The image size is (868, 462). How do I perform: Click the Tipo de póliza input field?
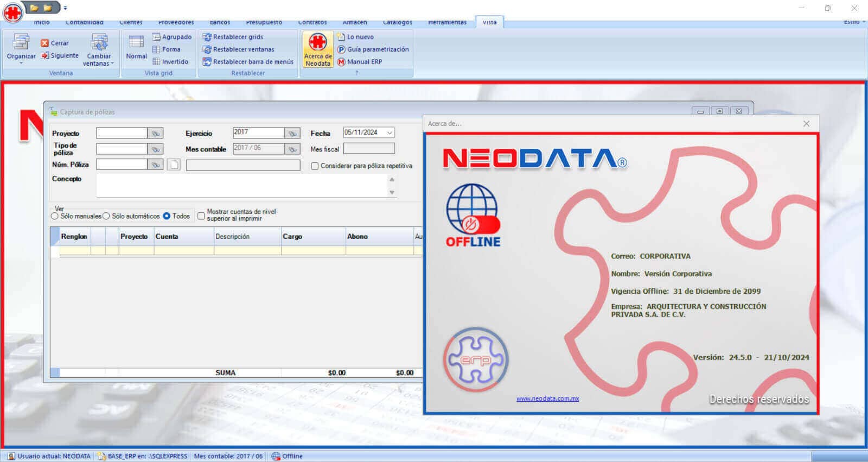(122, 149)
